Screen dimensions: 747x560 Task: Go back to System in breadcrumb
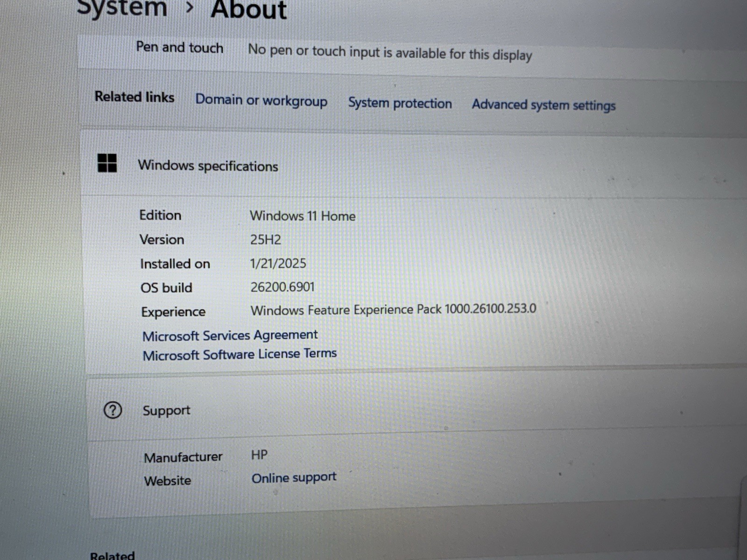122,8
